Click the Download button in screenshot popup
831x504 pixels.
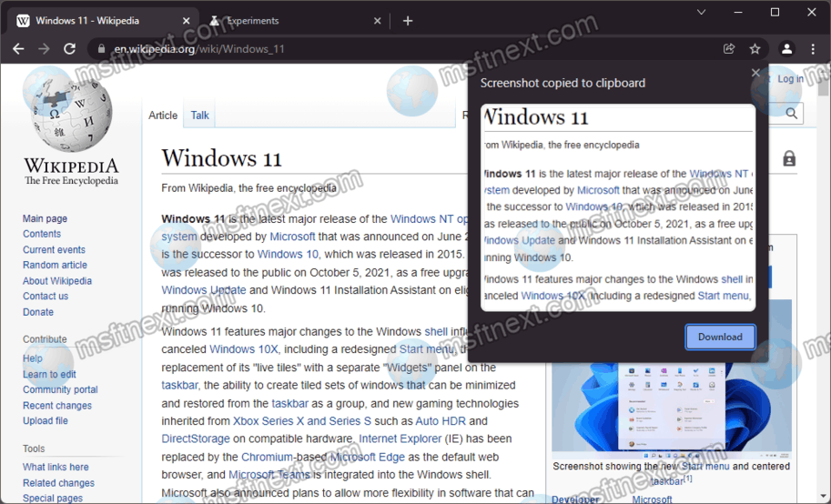[720, 337]
